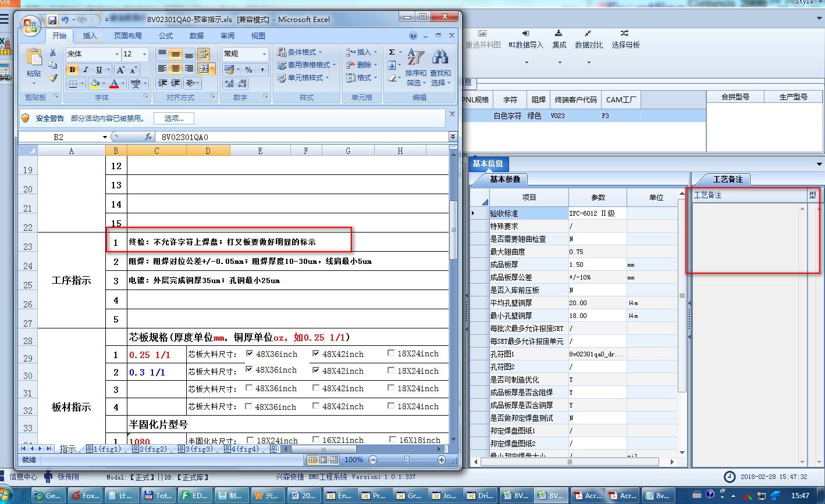Screen dimensions: 825x504
Task: Switch to the 插入 ribbon tab
Action: [90, 36]
